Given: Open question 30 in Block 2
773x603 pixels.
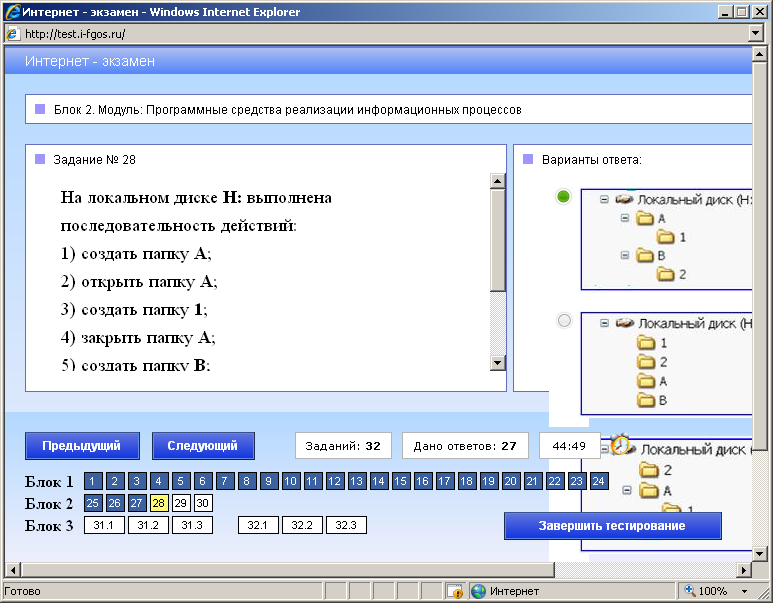Looking at the screenshot, I should 203,503.
